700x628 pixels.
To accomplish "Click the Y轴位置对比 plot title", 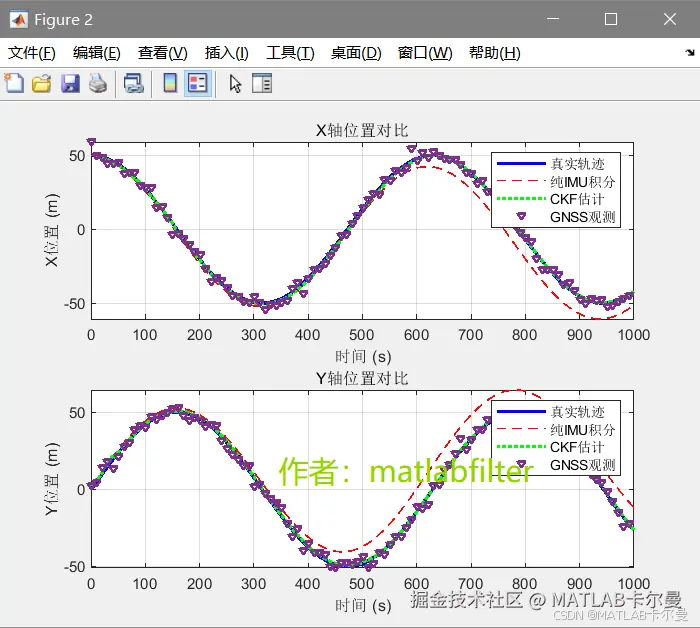I will click(362, 378).
